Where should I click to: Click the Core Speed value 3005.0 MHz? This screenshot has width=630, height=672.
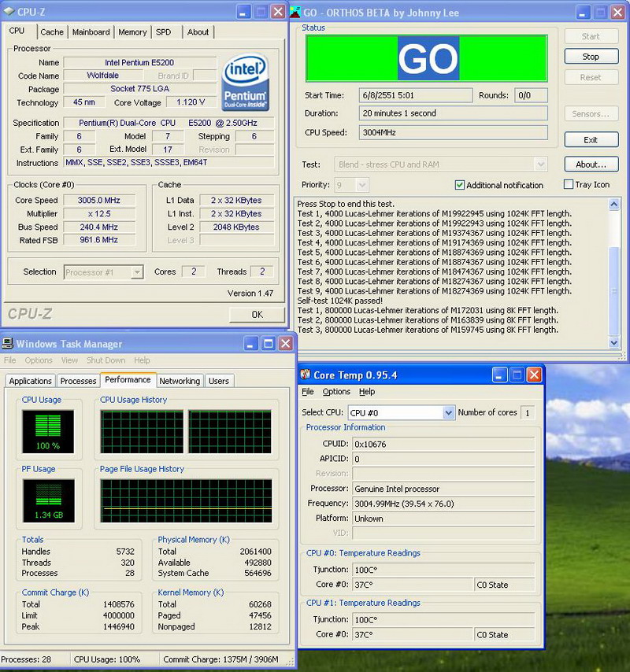[99, 200]
